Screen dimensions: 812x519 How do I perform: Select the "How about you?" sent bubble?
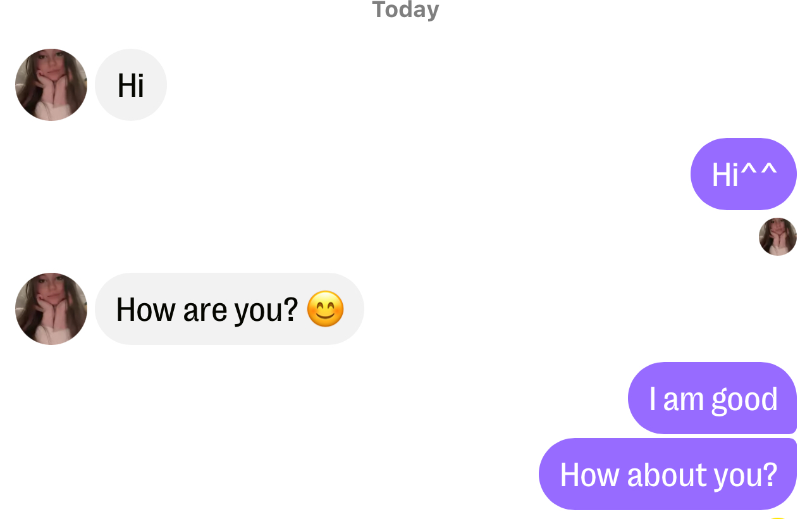click(667, 474)
